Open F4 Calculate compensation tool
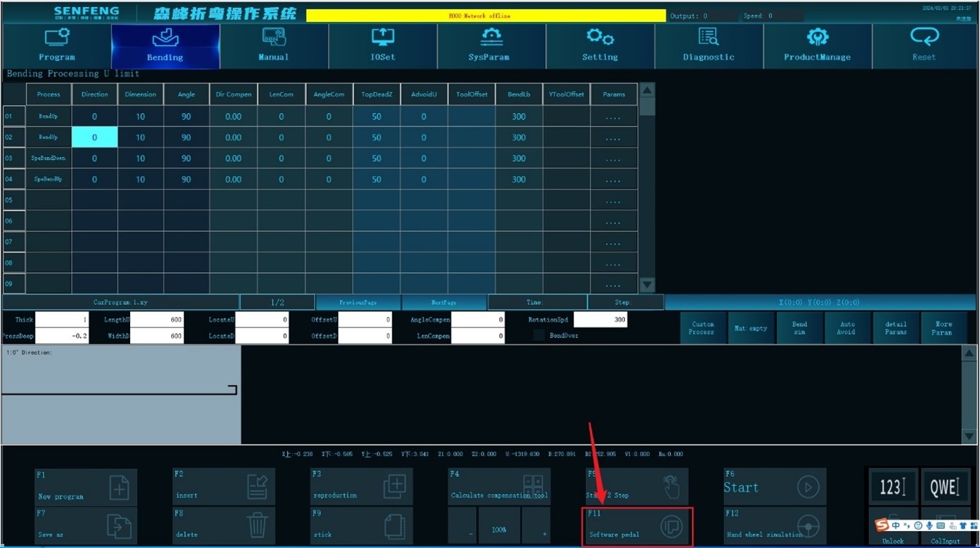The image size is (980, 548). 498,486
